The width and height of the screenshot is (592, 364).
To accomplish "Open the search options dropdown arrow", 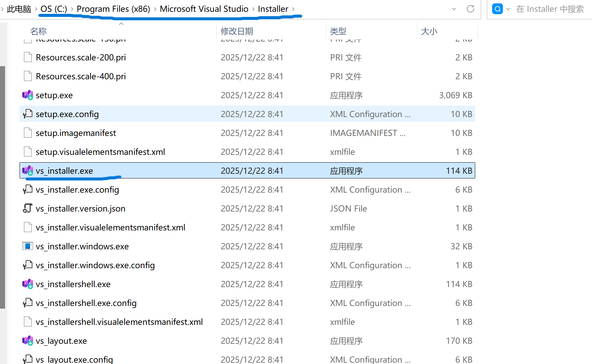I will (x=508, y=9).
